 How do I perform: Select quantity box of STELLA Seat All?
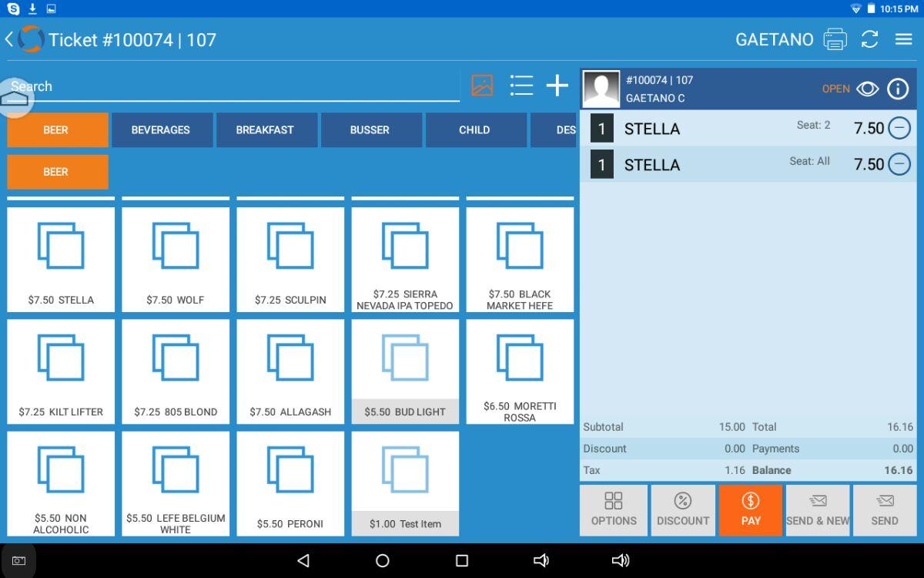(x=601, y=164)
